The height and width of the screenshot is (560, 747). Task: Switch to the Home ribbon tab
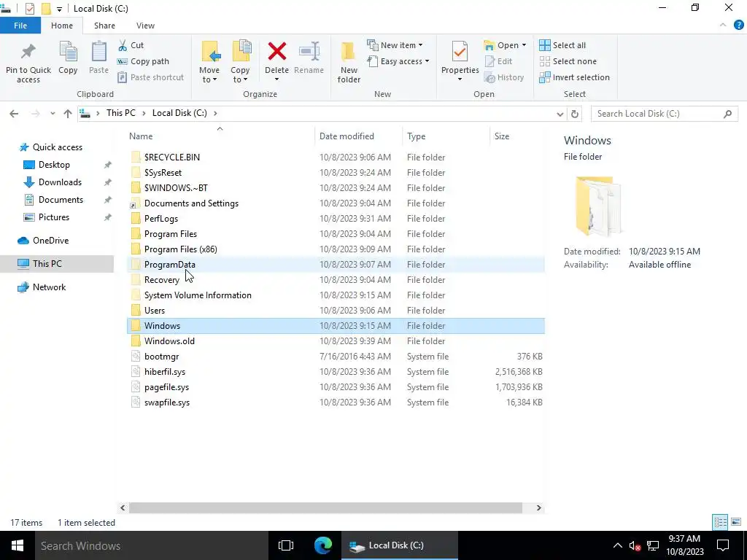[x=62, y=26]
